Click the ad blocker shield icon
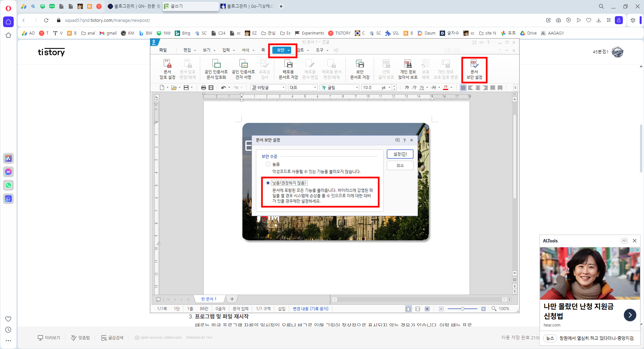 [569, 20]
